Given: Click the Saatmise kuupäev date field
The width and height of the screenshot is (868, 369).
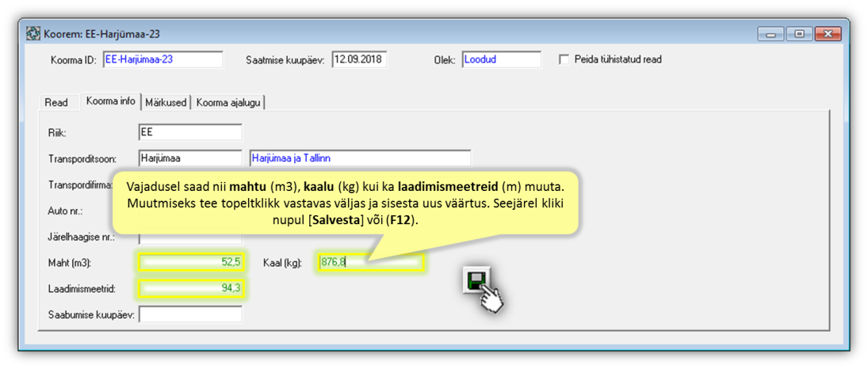Looking at the screenshot, I should pyautogui.click(x=359, y=59).
